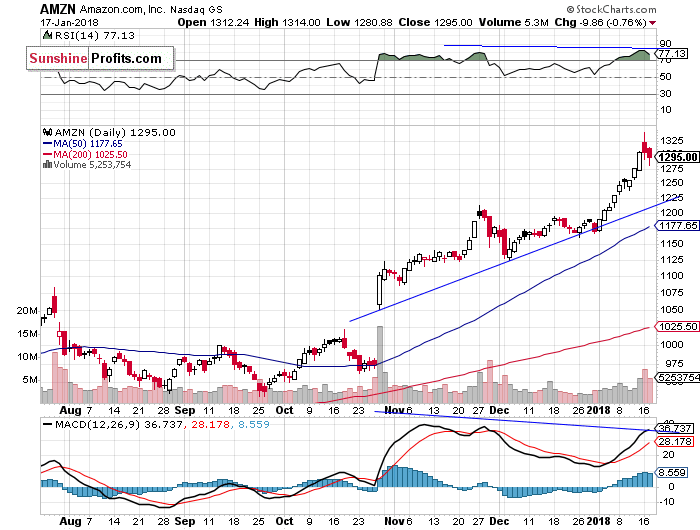Screen dimensions: 700x530
Task: Click the Nasdaq GS exchange label
Action: point(196,9)
